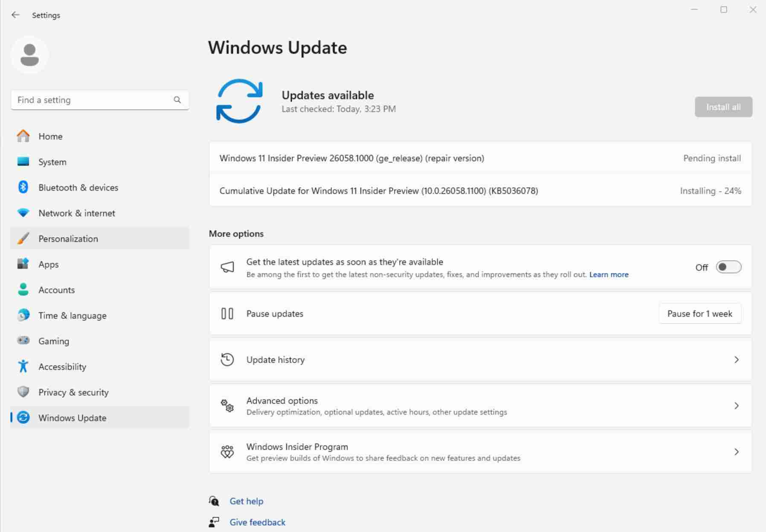Image resolution: width=766 pixels, height=532 pixels.
Task: Enable latest updates as soon as available
Action: click(x=728, y=267)
